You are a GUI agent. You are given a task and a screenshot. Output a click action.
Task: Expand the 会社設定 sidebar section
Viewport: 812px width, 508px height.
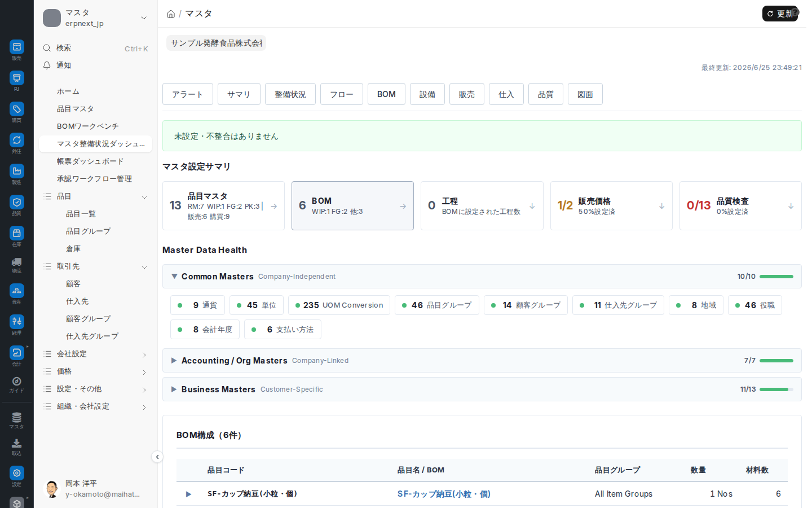(144, 354)
